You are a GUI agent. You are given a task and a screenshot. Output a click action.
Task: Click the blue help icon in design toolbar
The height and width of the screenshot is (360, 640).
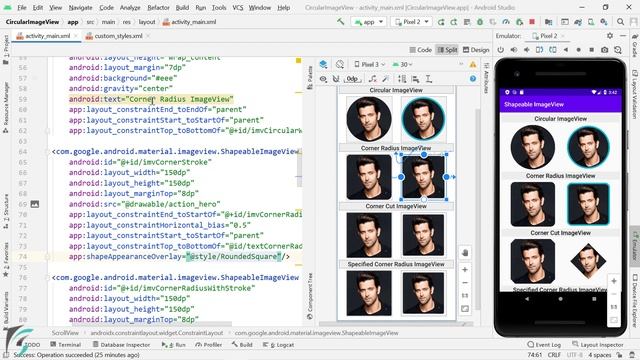point(473,79)
